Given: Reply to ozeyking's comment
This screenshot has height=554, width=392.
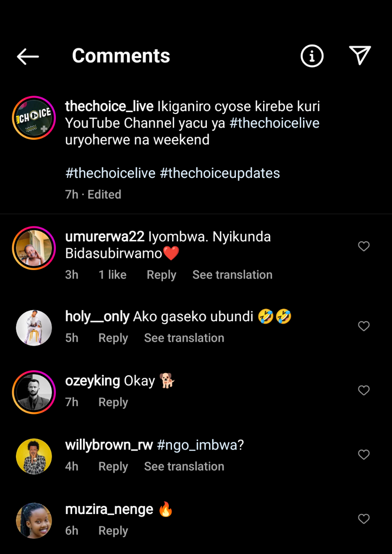Looking at the screenshot, I should [113, 402].
